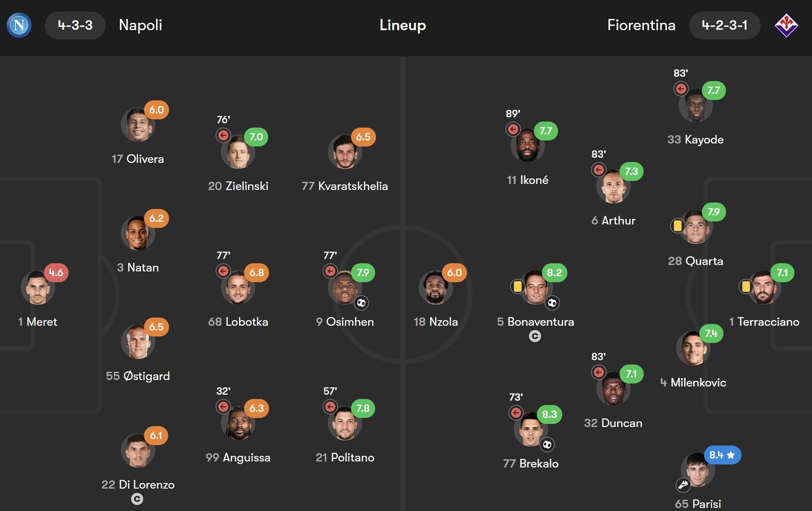Click Di Lorenzo's captain badge icon
This screenshot has height=511, width=812.
coord(137,499)
